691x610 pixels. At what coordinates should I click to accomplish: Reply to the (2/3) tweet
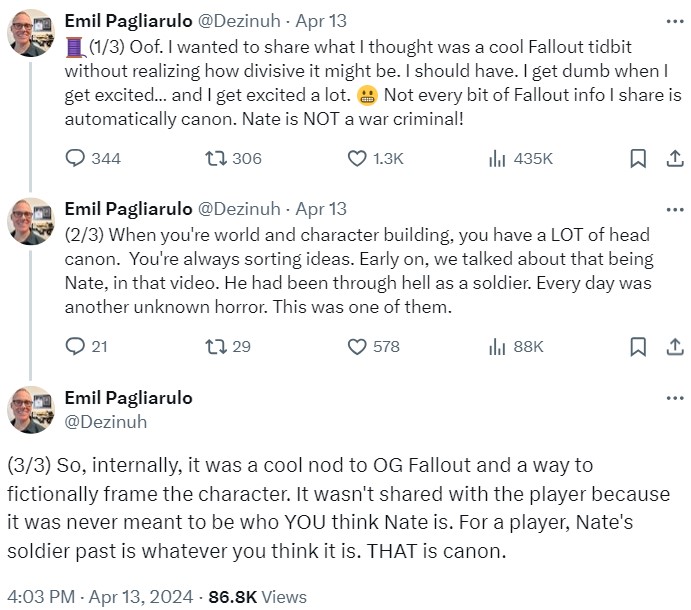click(x=76, y=346)
